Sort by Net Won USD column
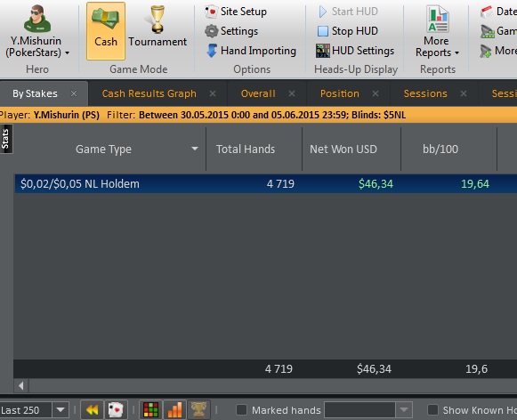The height and width of the screenshot is (420, 517). point(343,149)
